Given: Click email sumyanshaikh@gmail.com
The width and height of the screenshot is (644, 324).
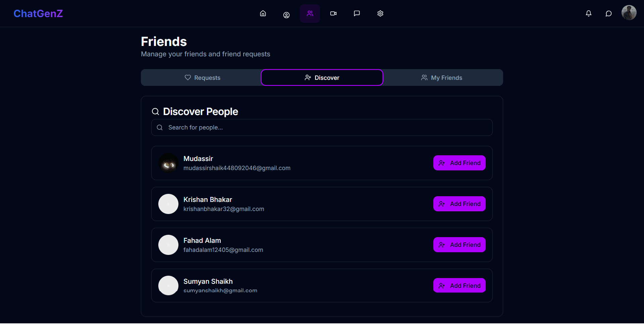Looking at the screenshot, I should [220, 290].
